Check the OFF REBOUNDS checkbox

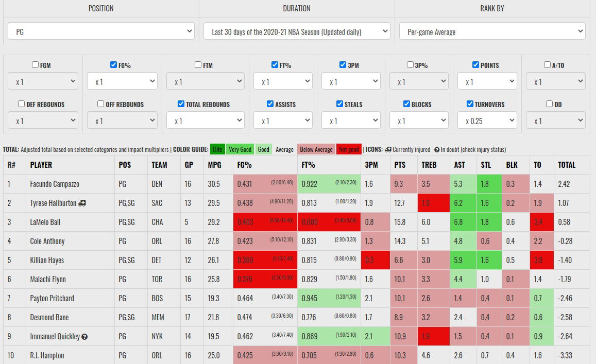point(101,103)
